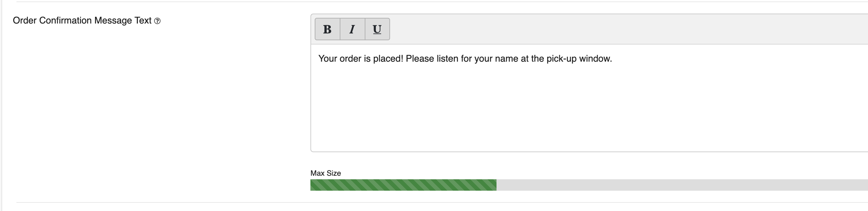This screenshot has height=211, width=868.
Task: Apply italic formatting using the I button
Action: (352, 29)
